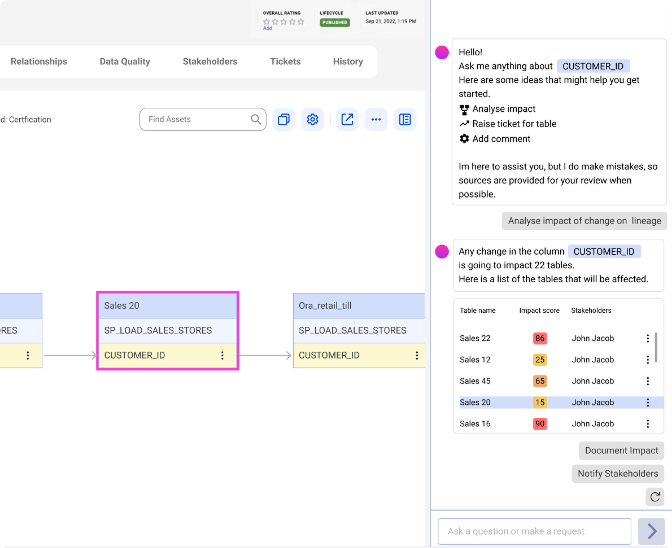Viewport: 672px width, 548px height.
Task: Click John Jacob in Sales 22 row
Action: (x=593, y=338)
